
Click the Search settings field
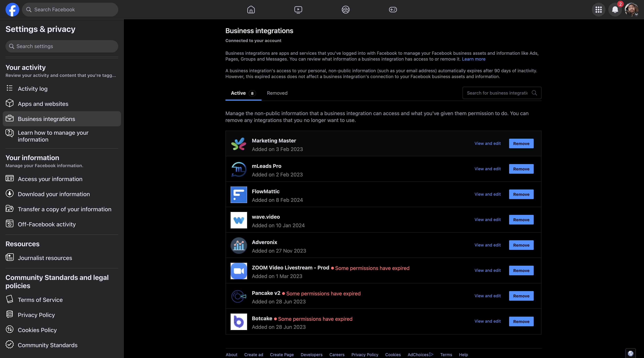tap(62, 46)
